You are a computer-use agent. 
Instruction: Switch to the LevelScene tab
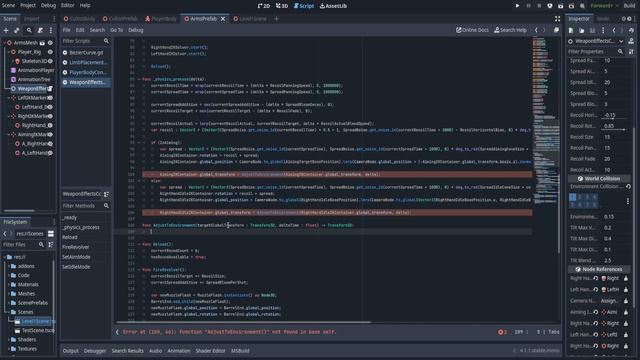point(249,19)
